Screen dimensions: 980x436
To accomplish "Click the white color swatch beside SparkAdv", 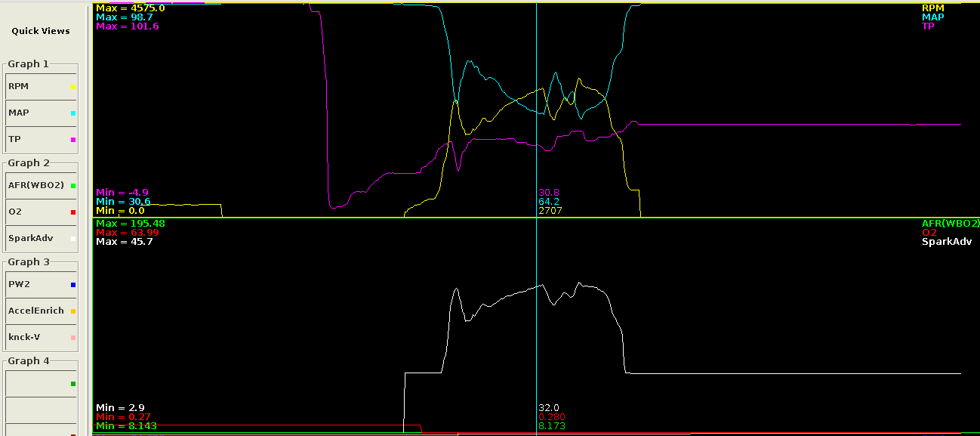I will [72, 239].
